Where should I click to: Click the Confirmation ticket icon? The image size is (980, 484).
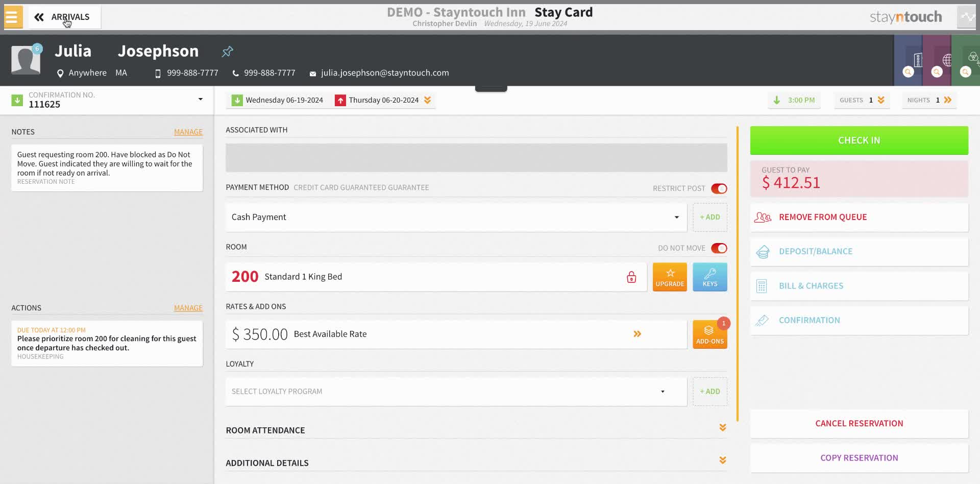[x=762, y=321]
